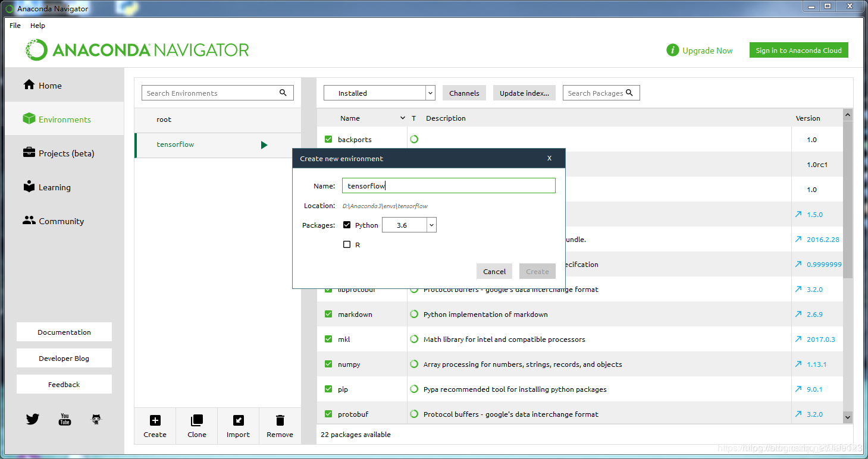Click the Description column header
The image size is (868, 459).
[x=446, y=118]
